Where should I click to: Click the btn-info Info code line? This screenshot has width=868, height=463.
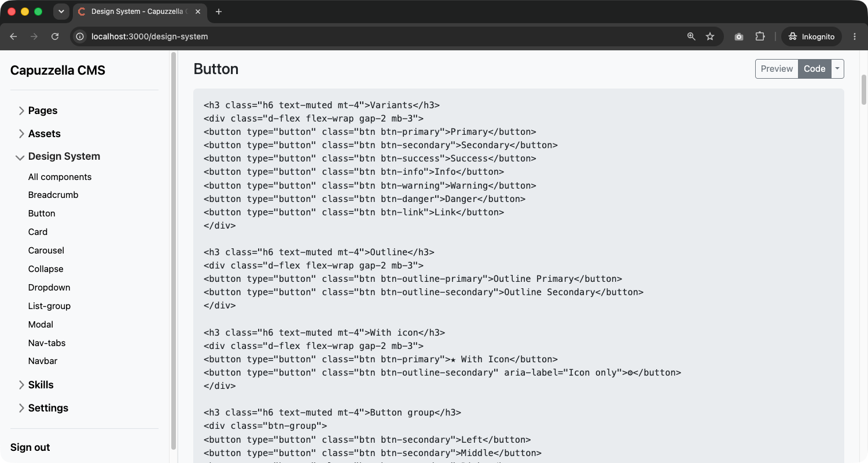click(354, 172)
